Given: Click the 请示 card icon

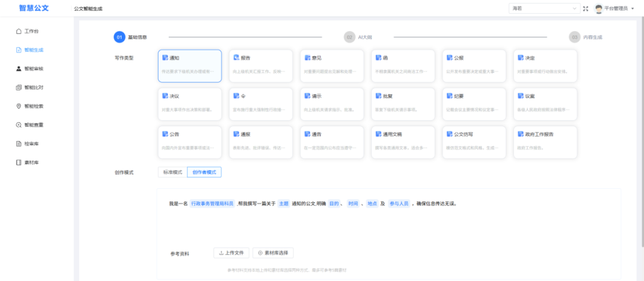Looking at the screenshot, I should 307,96.
